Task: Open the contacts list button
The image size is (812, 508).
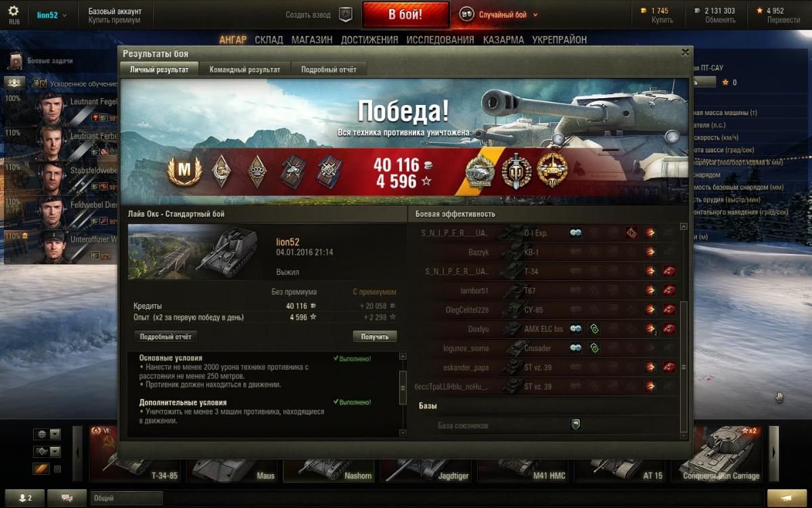Action: click(25, 498)
